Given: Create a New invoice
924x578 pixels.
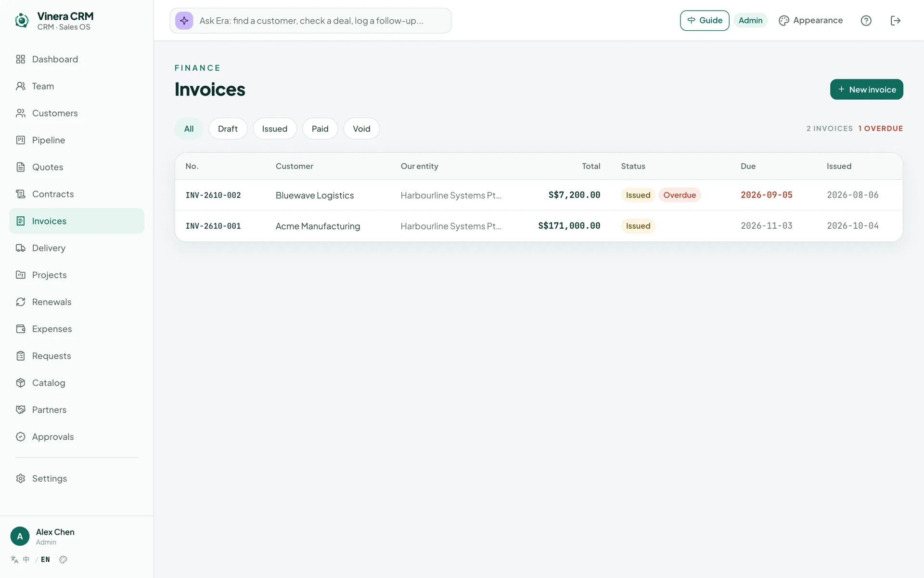Looking at the screenshot, I should tap(866, 90).
